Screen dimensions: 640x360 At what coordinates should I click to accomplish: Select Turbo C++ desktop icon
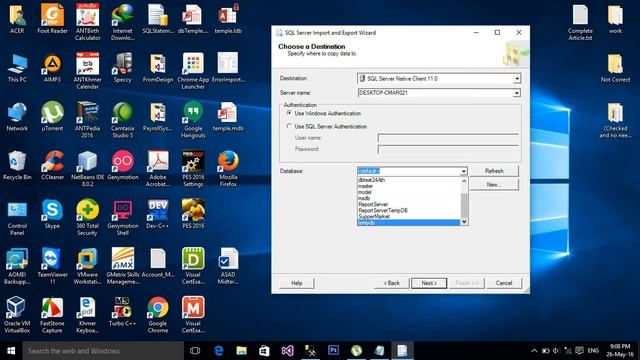(122, 311)
